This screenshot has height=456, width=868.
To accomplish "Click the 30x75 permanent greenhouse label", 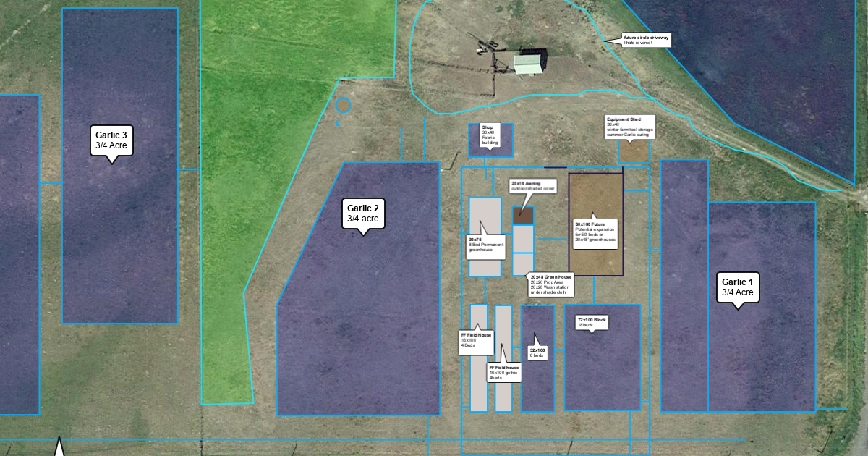I will (x=488, y=244).
